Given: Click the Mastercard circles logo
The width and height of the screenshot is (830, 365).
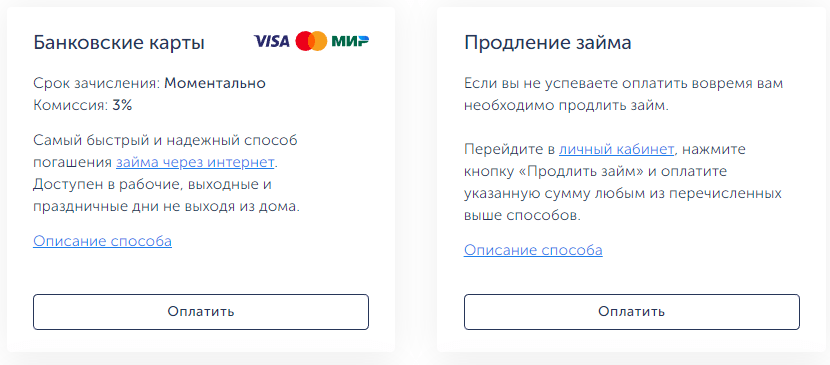Looking at the screenshot, I should click(311, 41).
